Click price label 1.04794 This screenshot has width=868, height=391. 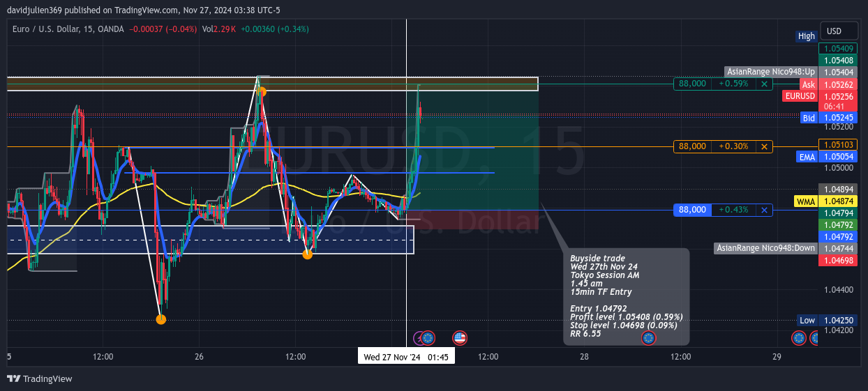click(837, 213)
